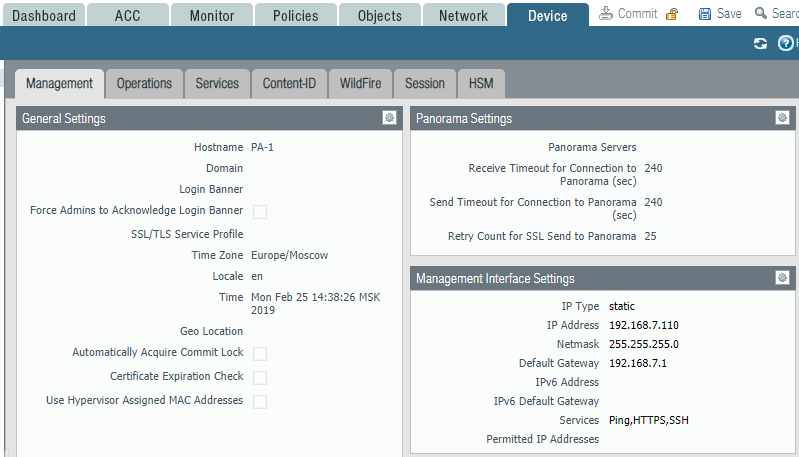Open the Network tab
The height and width of the screenshot is (457, 799).
point(463,16)
